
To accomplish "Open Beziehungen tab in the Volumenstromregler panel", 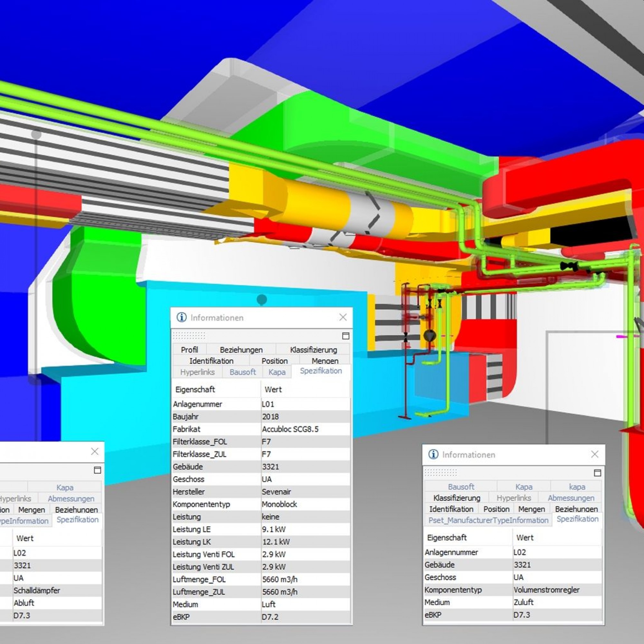I will (x=576, y=509).
